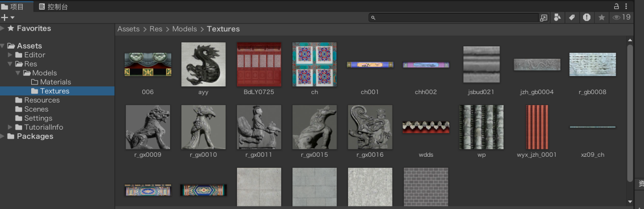The width and height of the screenshot is (644, 209).
Task: Open the search by label tag filter
Action: pos(572,18)
